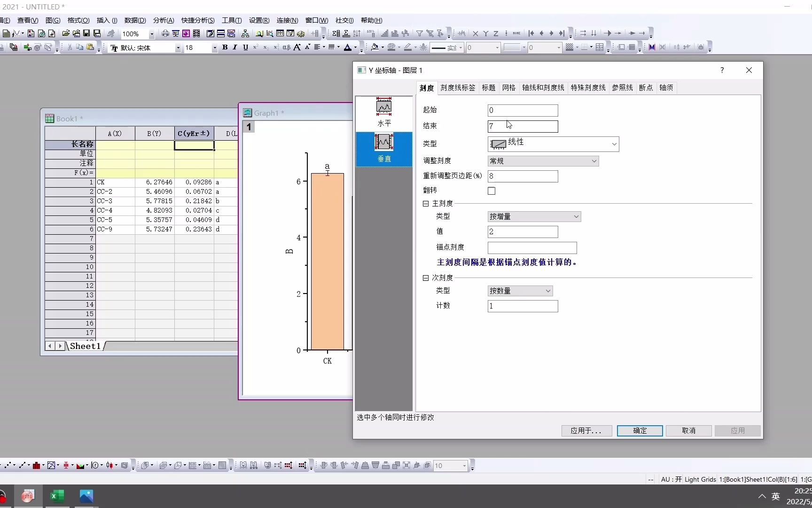Click the Print icon in toolbar
This screenshot has width=812, height=508.
pos(165,33)
